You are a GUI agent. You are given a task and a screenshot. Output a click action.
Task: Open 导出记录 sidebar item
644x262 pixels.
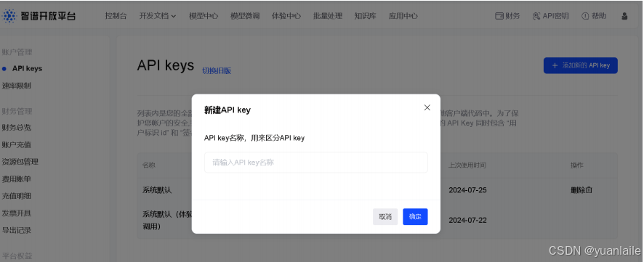(x=17, y=230)
